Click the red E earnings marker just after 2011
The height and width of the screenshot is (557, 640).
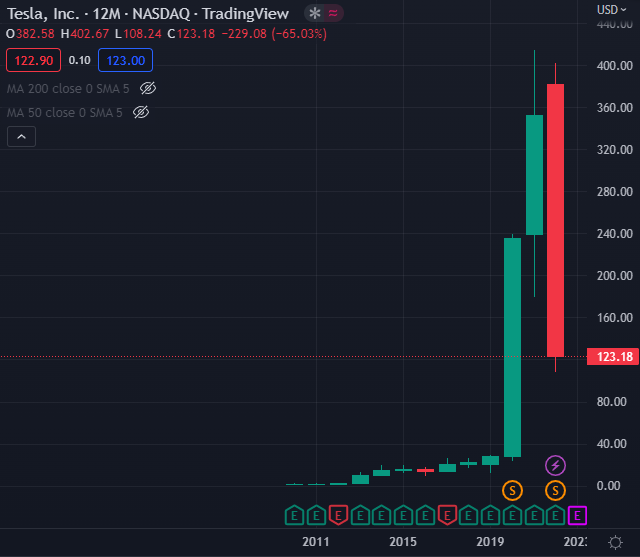click(338, 515)
